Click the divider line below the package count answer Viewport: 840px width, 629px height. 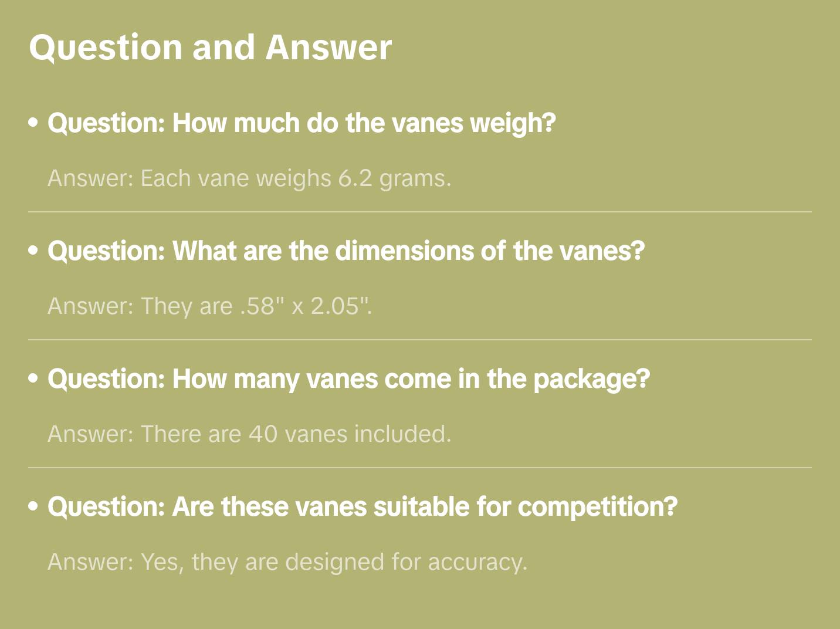tap(420, 468)
